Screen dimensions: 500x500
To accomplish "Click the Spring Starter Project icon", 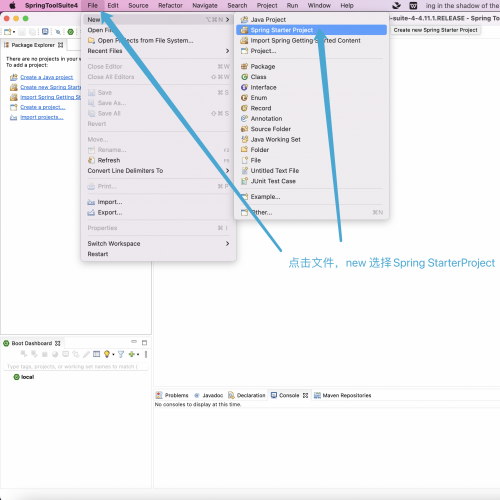I will coord(244,30).
